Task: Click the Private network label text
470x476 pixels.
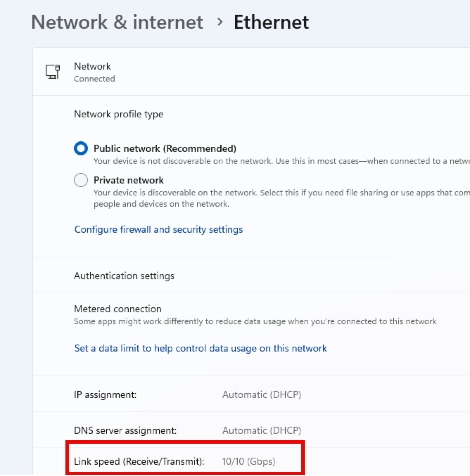Action: (x=128, y=180)
